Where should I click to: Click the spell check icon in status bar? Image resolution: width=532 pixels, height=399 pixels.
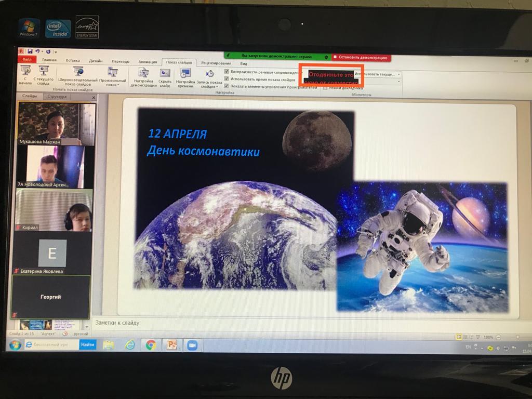click(65, 334)
